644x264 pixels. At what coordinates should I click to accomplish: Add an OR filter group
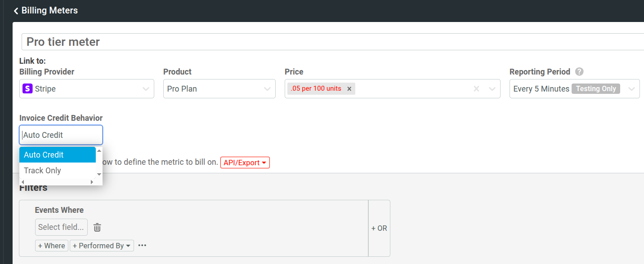point(379,228)
